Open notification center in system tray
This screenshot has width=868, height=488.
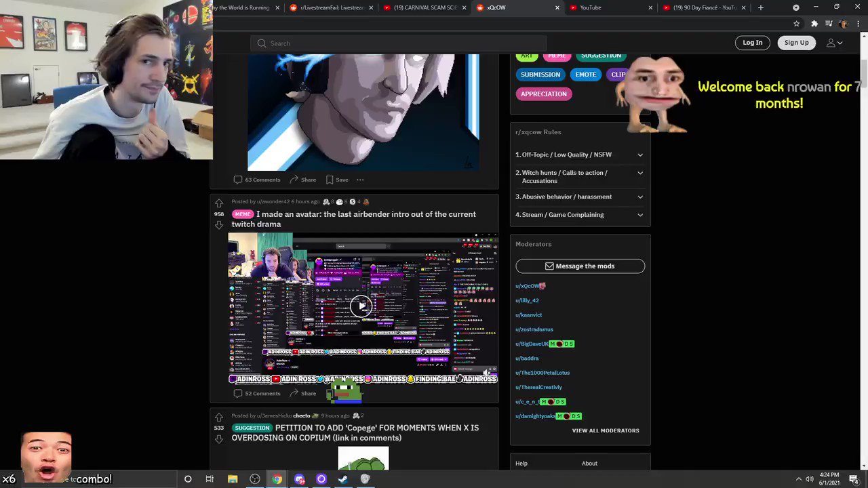click(854, 479)
